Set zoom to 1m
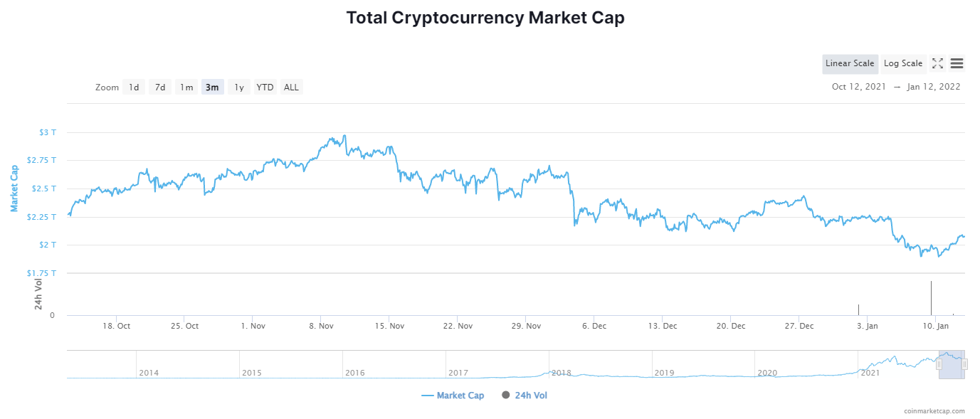 [x=186, y=87]
